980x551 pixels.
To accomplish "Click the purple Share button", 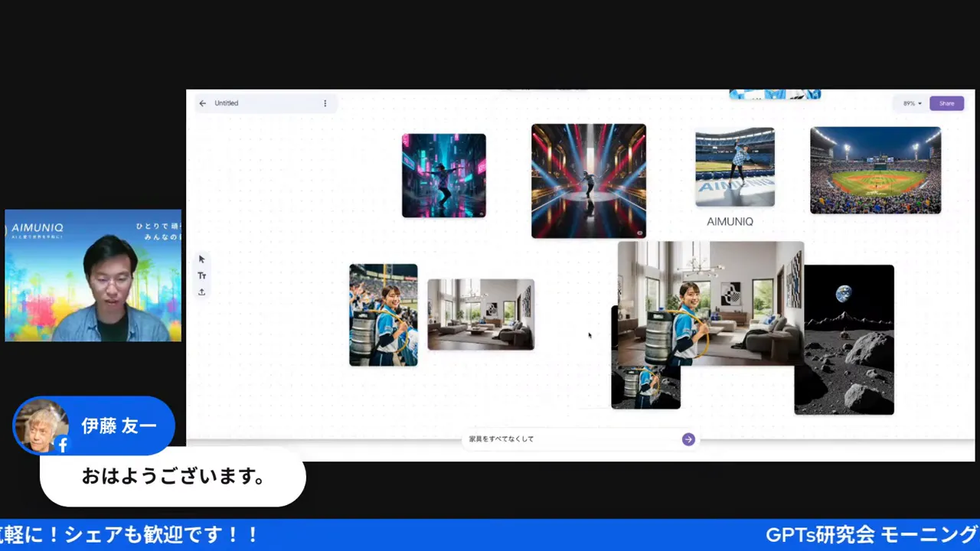I will [x=946, y=103].
